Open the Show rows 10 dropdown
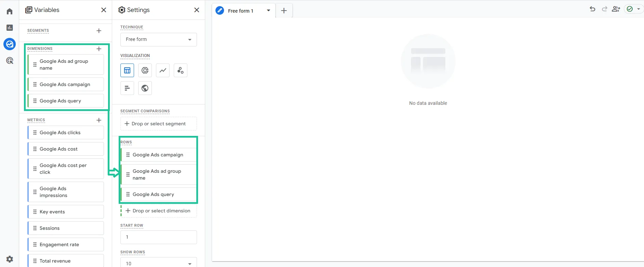 [159, 262]
